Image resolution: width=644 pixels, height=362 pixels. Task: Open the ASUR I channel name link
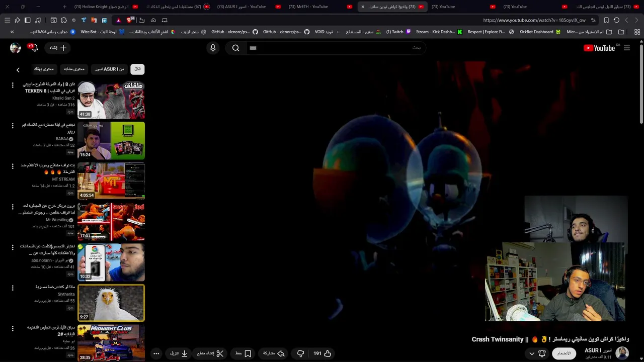tap(598, 350)
